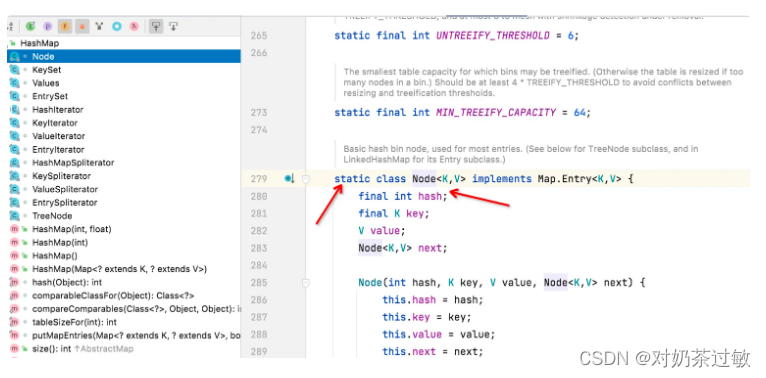Click the class icon beside KeySet

(15, 70)
